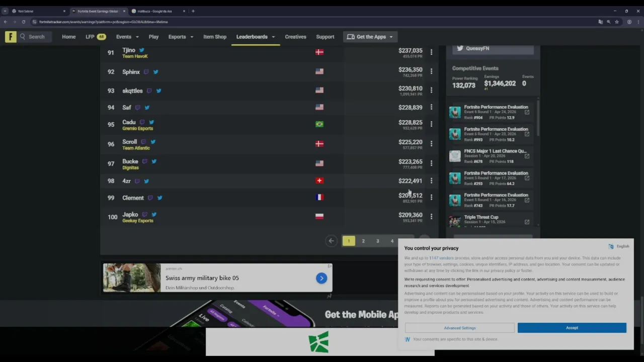Click the Geekay Esports team name

pyautogui.click(x=137, y=221)
